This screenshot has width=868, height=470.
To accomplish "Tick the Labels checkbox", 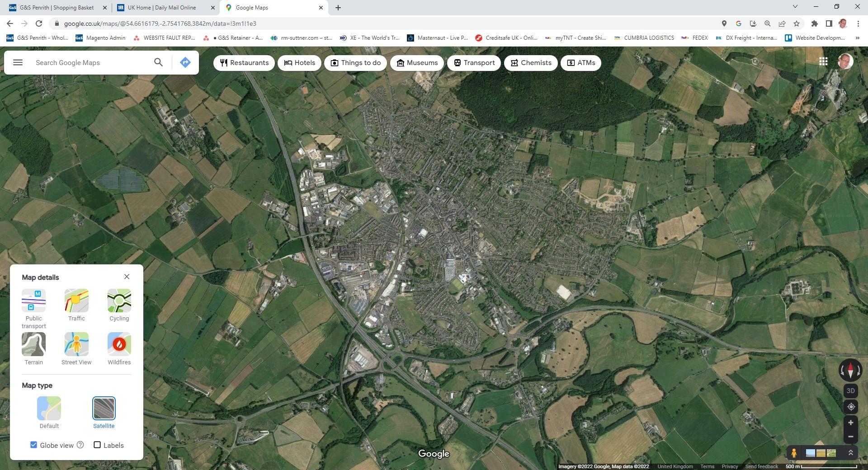I will coord(97,445).
